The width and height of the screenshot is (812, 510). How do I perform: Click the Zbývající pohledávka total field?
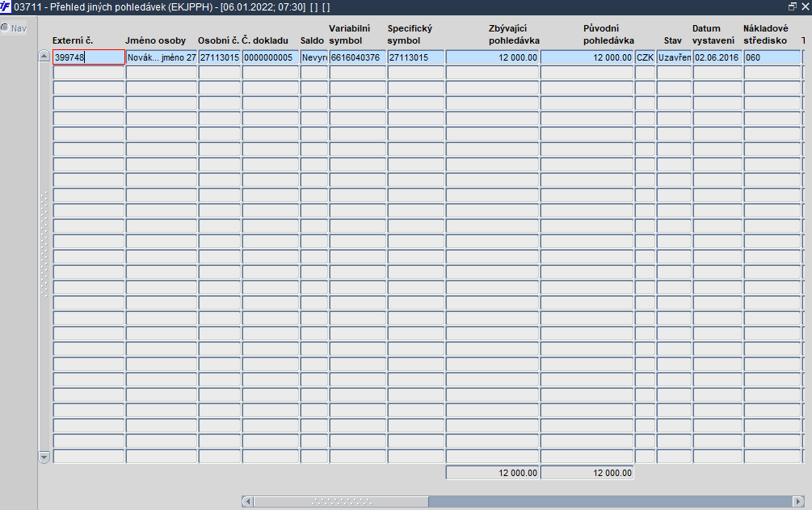pyautogui.click(x=493, y=473)
